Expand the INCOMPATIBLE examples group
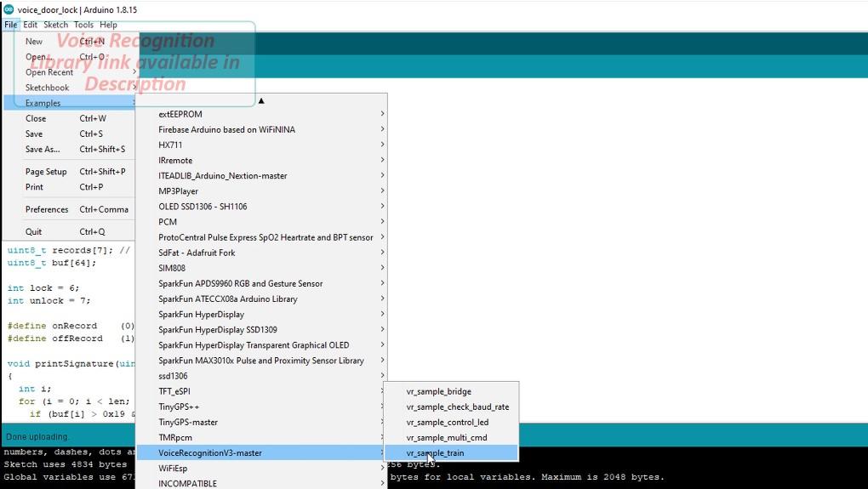This screenshot has height=489, width=868. [x=261, y=483]
